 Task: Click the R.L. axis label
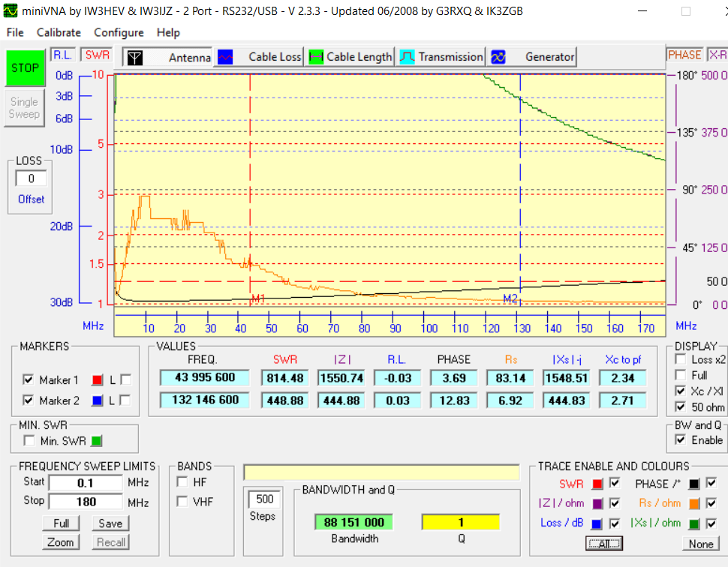tap(62, 55)
